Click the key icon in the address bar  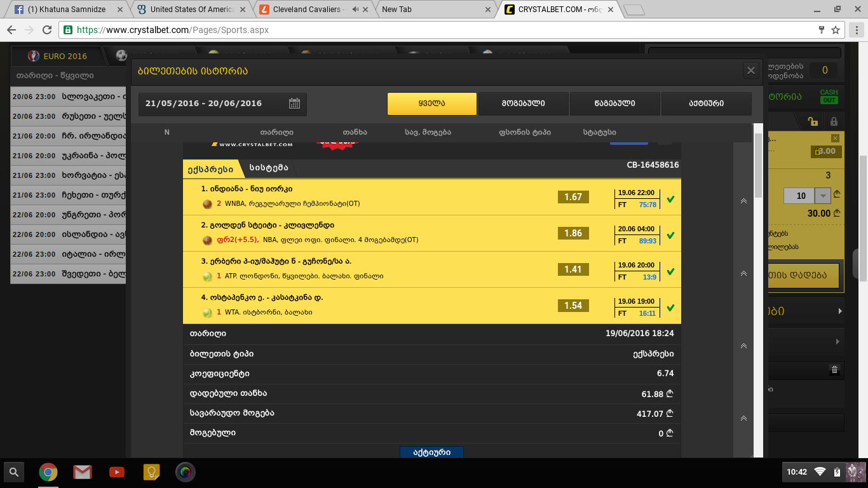[x=822, y=30]
